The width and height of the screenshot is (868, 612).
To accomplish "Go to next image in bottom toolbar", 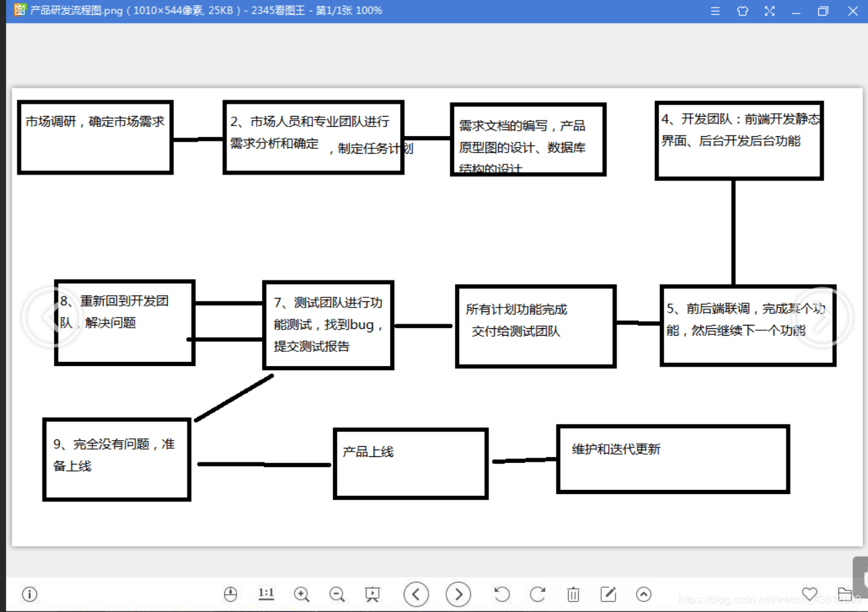I will coord(459,594).
